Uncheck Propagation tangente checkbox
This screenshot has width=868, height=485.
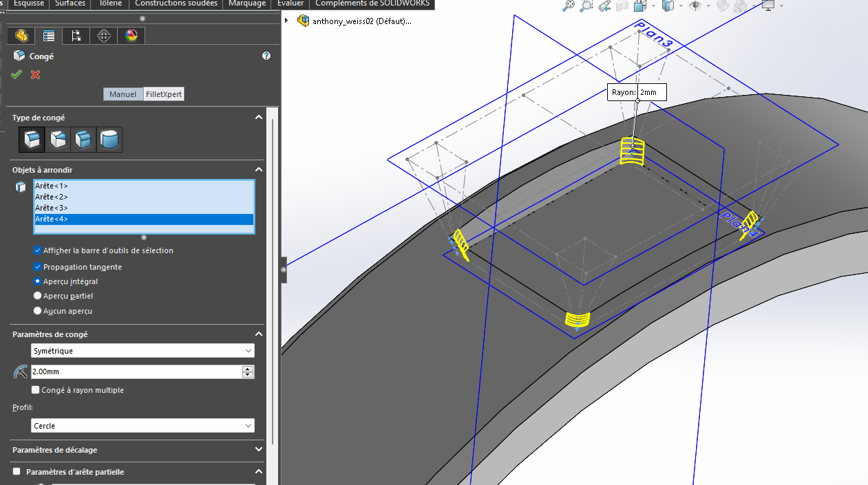click(x=37, y=267)
